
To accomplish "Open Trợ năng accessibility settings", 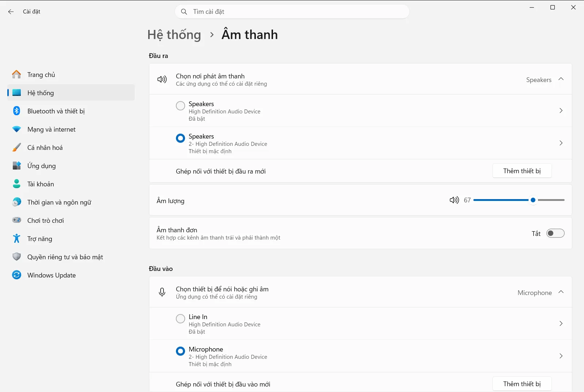I will [x=71, y=238].
